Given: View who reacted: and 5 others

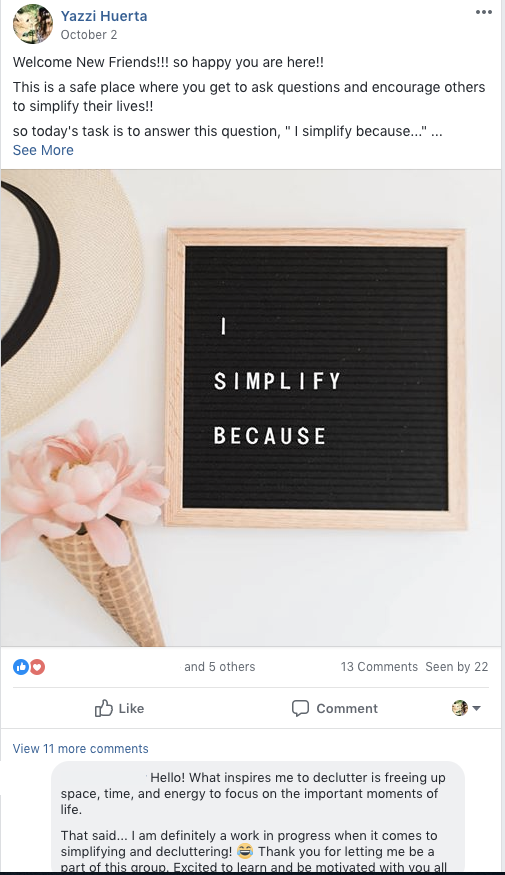Looking at the screenshot, I should pos(219,666).
